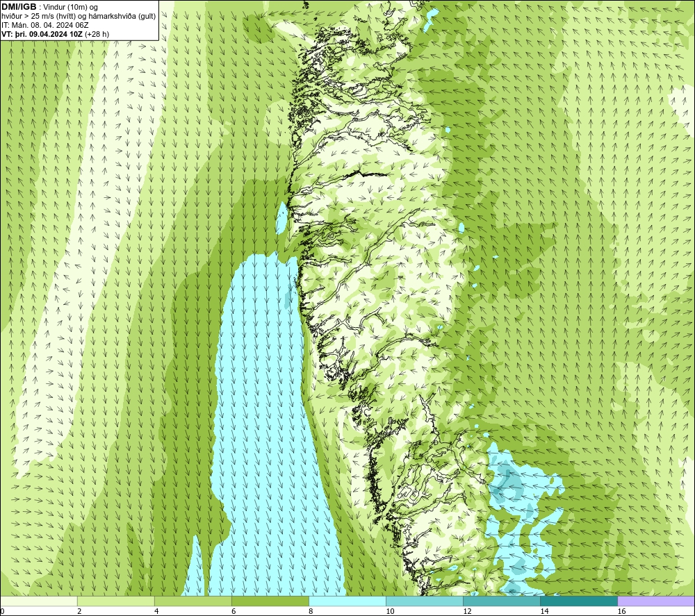Viewport: 695px width, 616px height.
Task: Click the scale number '10' under legend
Action: tap(390, 612)
